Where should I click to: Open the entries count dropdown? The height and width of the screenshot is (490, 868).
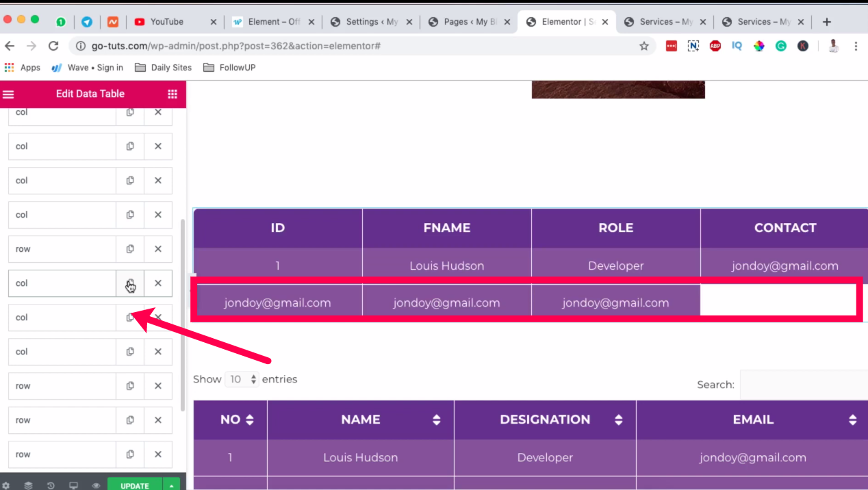click(x=242, y=379)
